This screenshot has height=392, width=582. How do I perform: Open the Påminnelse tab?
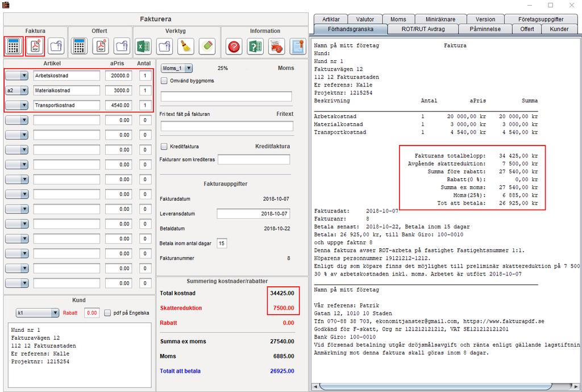coord(485,29)
